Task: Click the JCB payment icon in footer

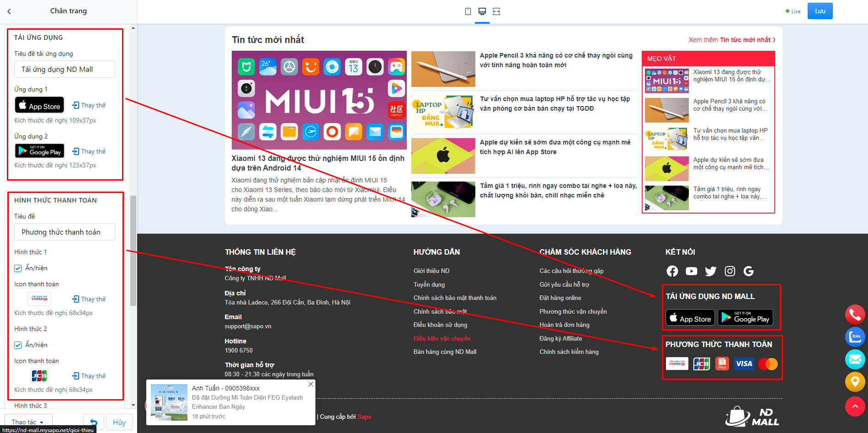Action: pyautogui.click(x=702, y=364)
